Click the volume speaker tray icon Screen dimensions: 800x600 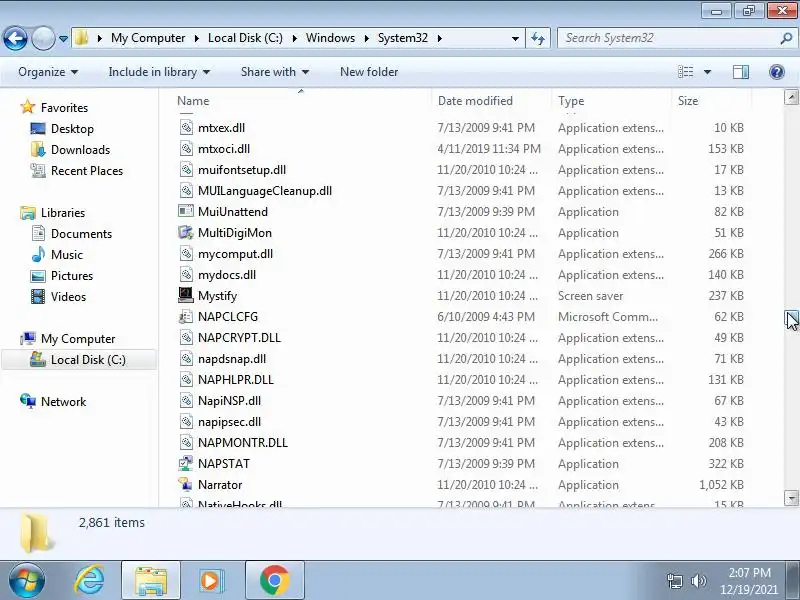(698, 581)
